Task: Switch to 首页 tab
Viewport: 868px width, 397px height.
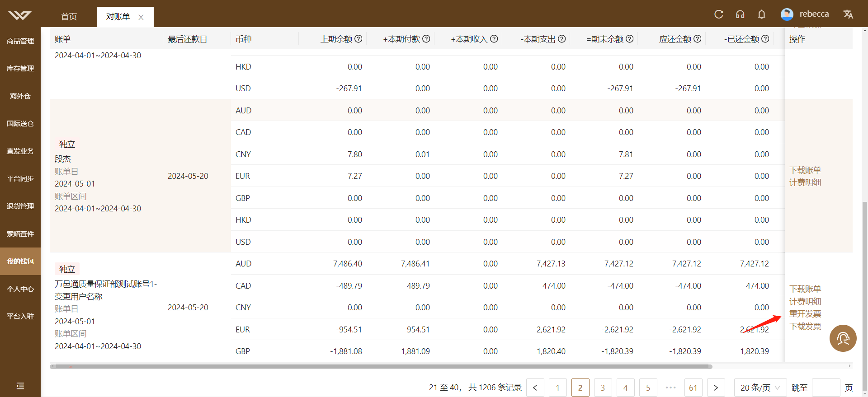Action: point(69,17)
